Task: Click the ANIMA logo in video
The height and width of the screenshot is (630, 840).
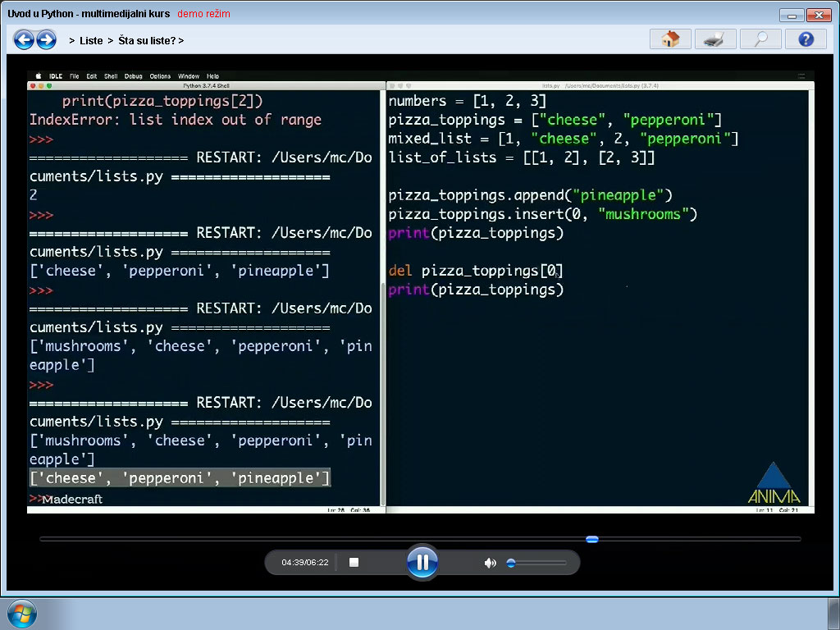Action: pos(774,484)
